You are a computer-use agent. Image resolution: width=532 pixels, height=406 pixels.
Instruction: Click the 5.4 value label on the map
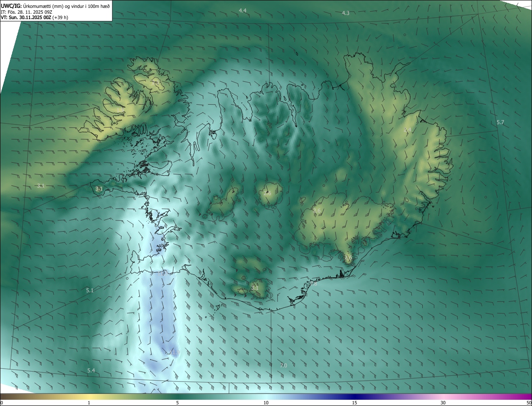(91, 370)
